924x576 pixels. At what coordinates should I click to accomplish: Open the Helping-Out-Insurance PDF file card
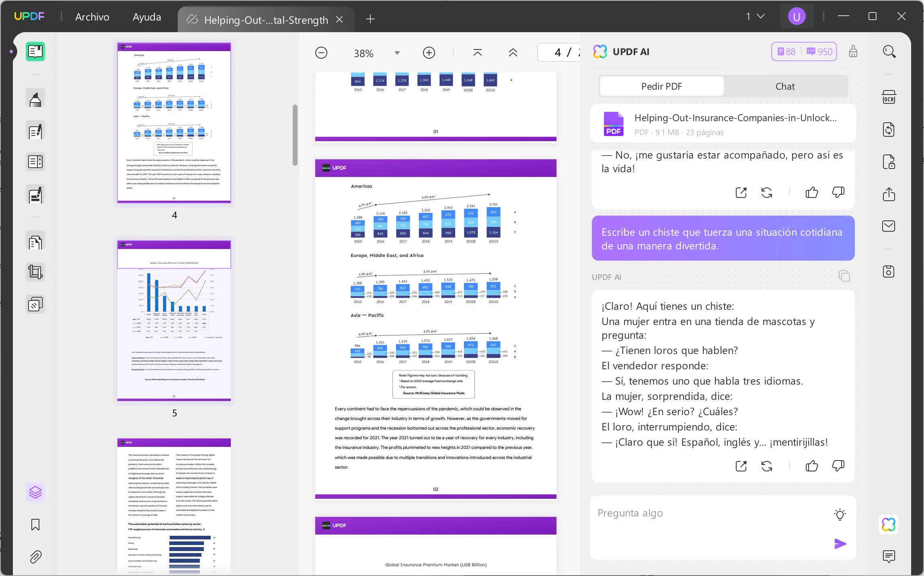[x=723, y=124]
